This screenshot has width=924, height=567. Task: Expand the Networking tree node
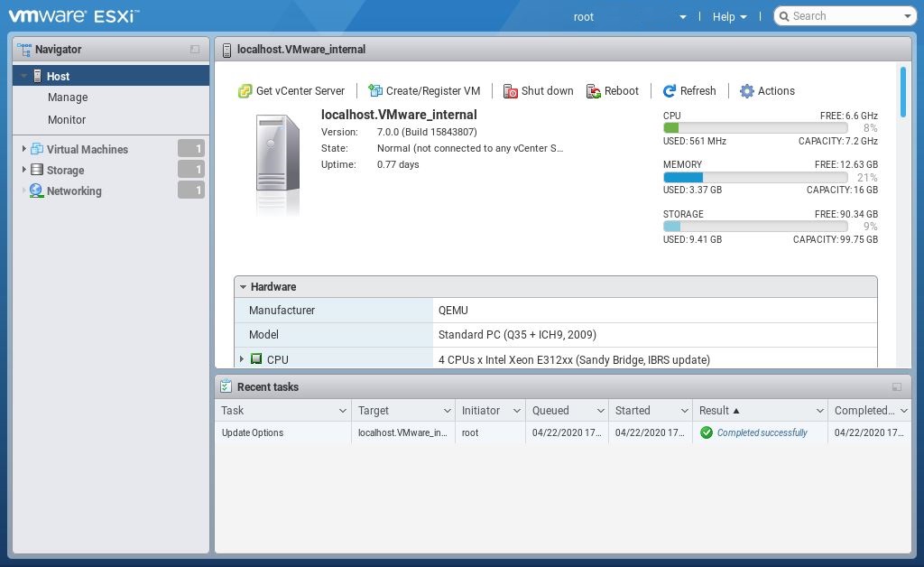[x=23, y=190]
